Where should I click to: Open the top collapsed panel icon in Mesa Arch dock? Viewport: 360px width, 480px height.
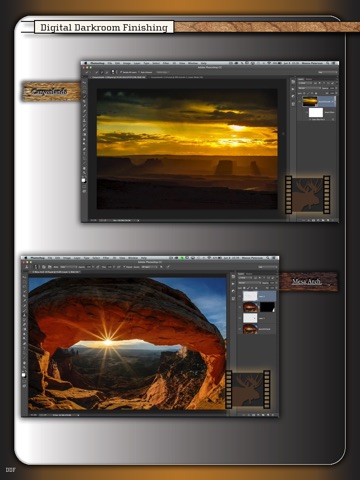click(233, 276)
